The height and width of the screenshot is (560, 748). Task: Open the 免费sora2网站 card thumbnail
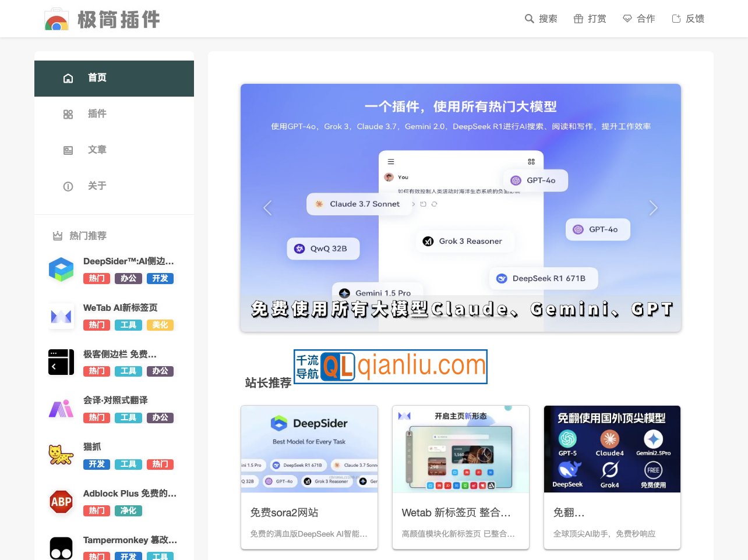click(309, 449)
